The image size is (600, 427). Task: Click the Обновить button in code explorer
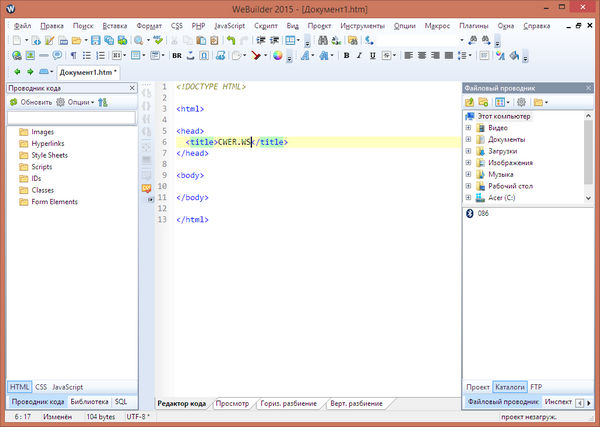[x=30, y=102]
